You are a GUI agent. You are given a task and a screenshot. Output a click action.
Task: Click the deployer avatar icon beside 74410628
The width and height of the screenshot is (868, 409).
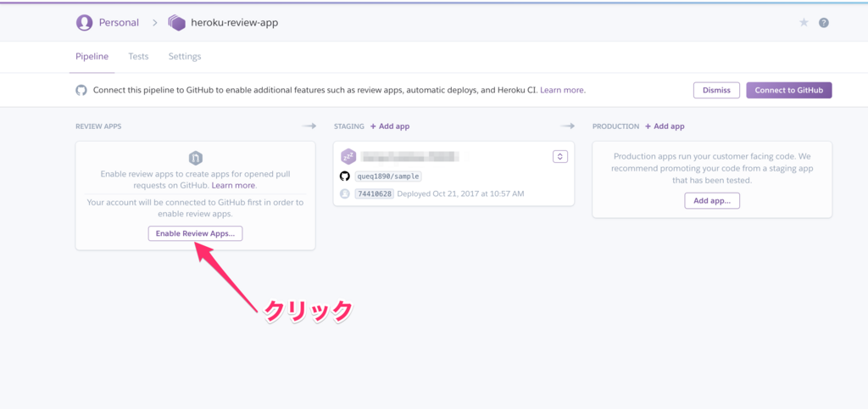344,194
